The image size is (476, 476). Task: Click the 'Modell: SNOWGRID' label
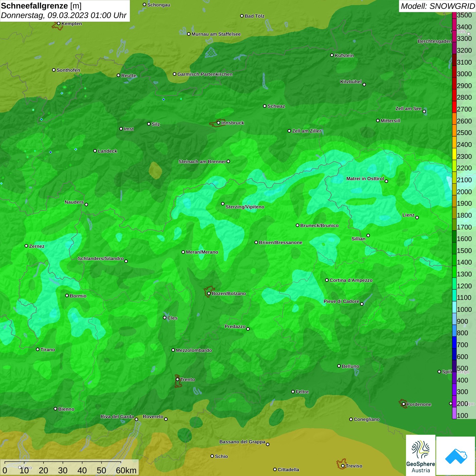tap(438, 6)
